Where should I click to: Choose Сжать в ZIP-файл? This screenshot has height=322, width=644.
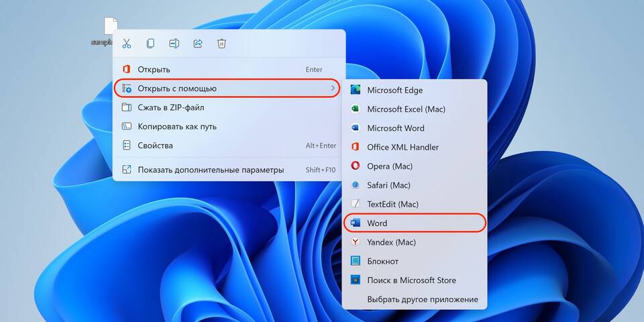click(x=229, y=107)
